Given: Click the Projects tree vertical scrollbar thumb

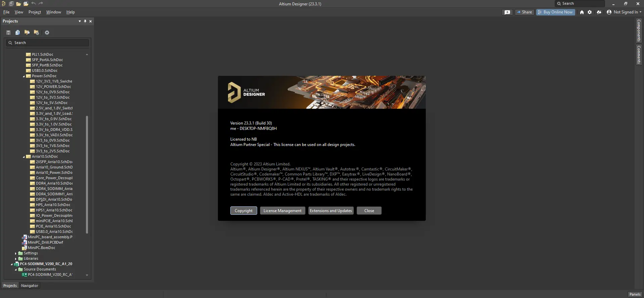Looking at the screenshot, I should pyautogui.click(x=87, y=175).
